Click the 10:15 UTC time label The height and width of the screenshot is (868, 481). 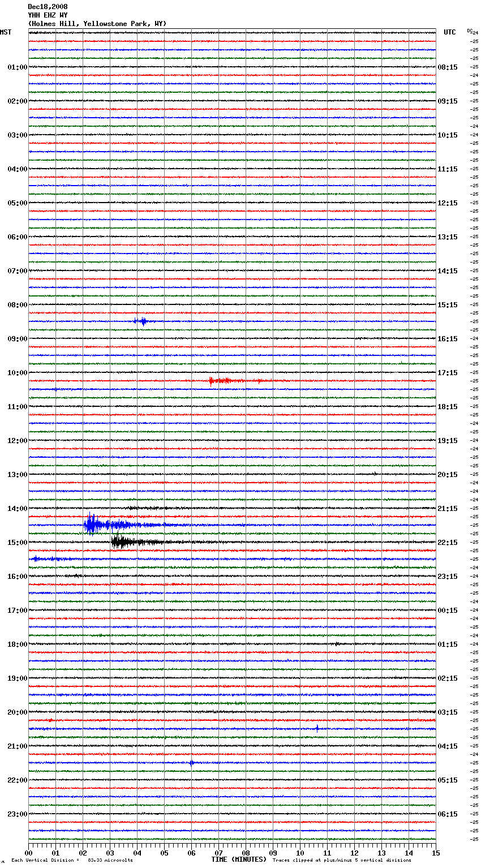pos(448,135)
